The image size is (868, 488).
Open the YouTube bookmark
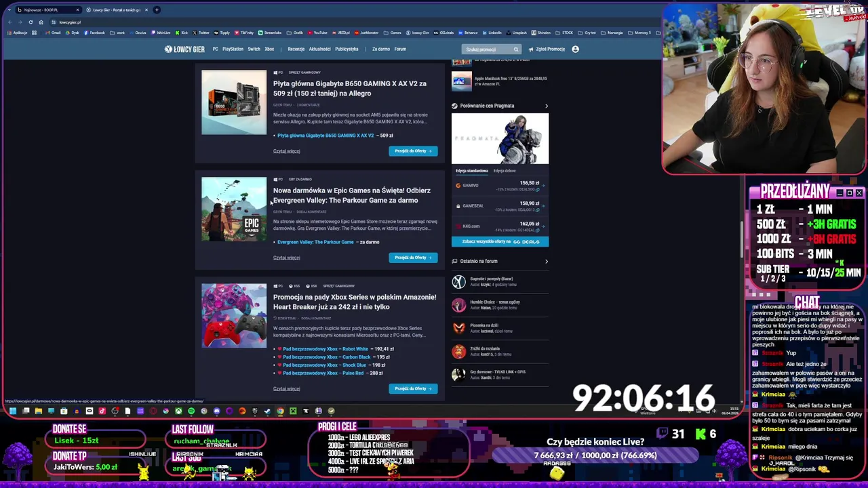[x=317, y=33]
